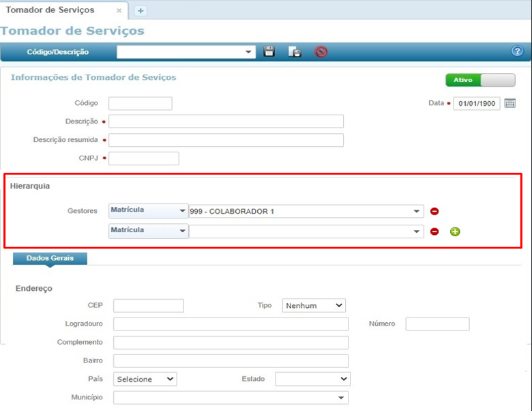Screen dimensions: 532x411
Task: Click the red minus on the empty gestor row
Action: pos(434,231)
